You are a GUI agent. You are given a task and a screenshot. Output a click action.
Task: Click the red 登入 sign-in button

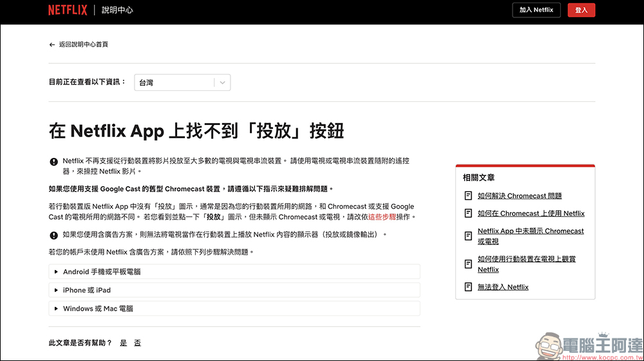581,10
